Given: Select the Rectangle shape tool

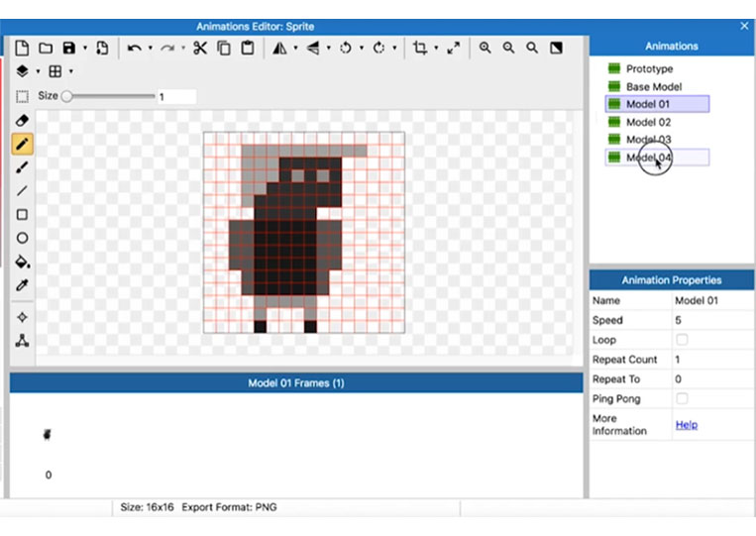Looking at the screenshot, I should 22,214.
